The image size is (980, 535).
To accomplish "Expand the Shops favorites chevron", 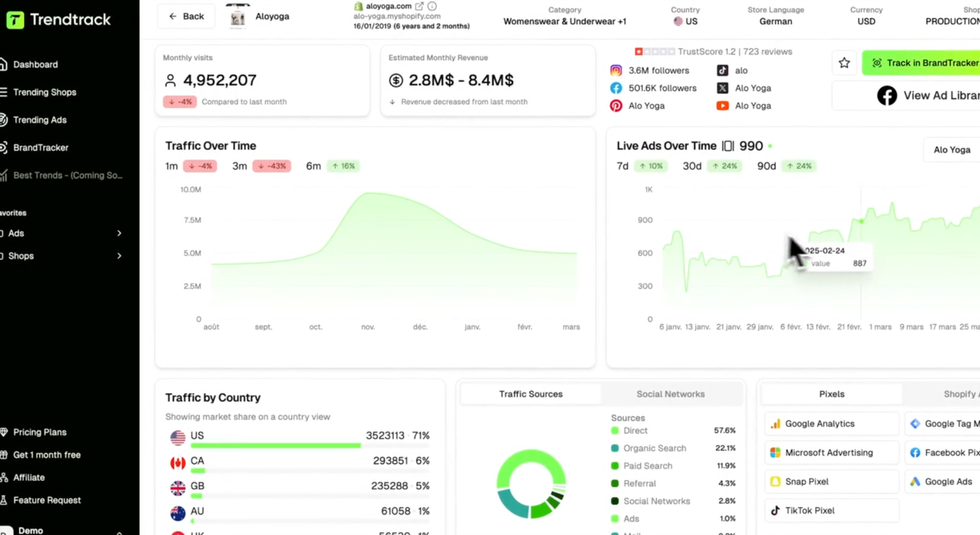I will tap(119, 256).
